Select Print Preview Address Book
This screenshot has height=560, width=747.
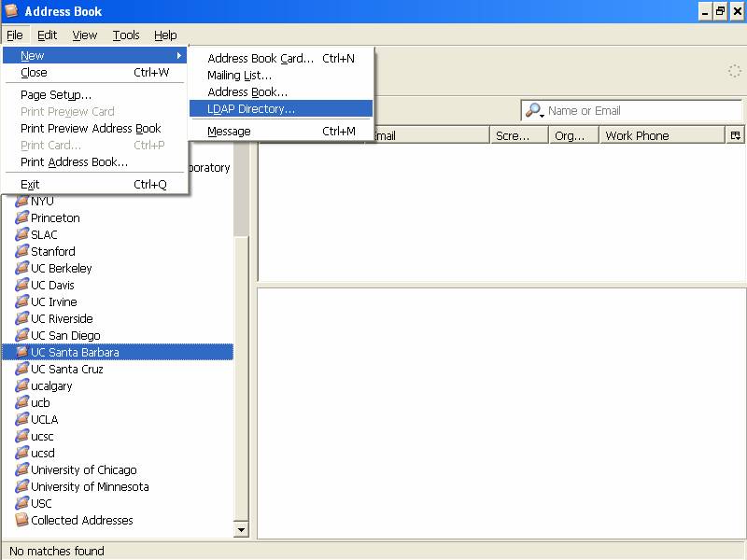point(95,128)
